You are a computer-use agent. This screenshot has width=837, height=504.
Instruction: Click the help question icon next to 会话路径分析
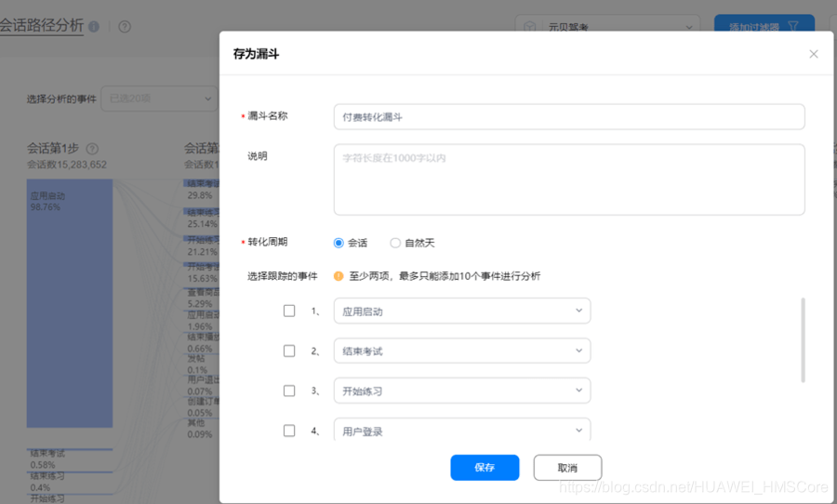click(x=125, y=26)
